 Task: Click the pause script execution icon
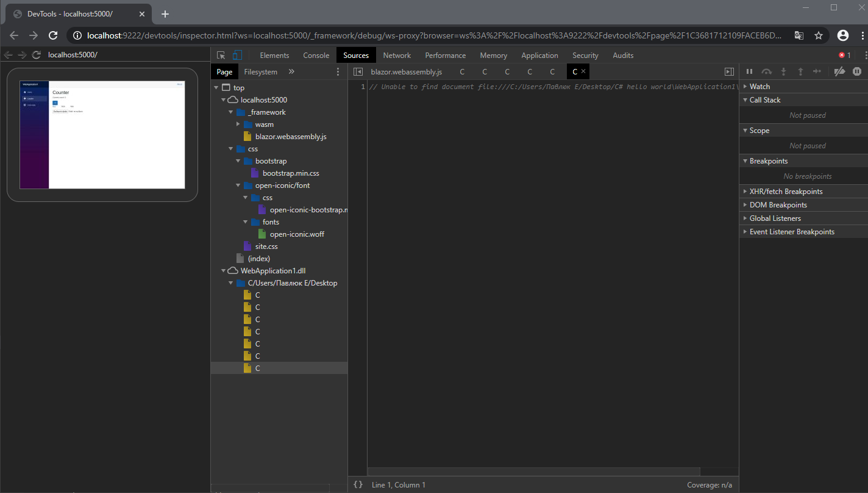coord(749,71)
